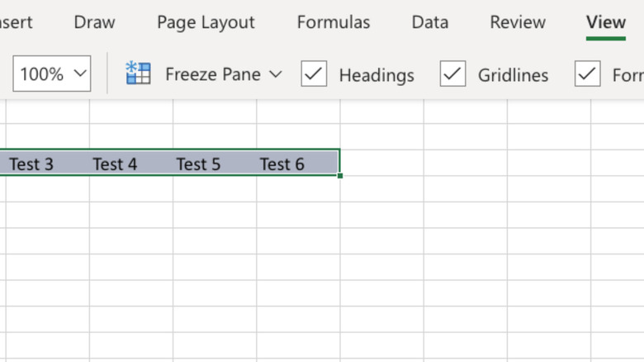Select the Review ribbon tab
644x362 pixels.
518,22
